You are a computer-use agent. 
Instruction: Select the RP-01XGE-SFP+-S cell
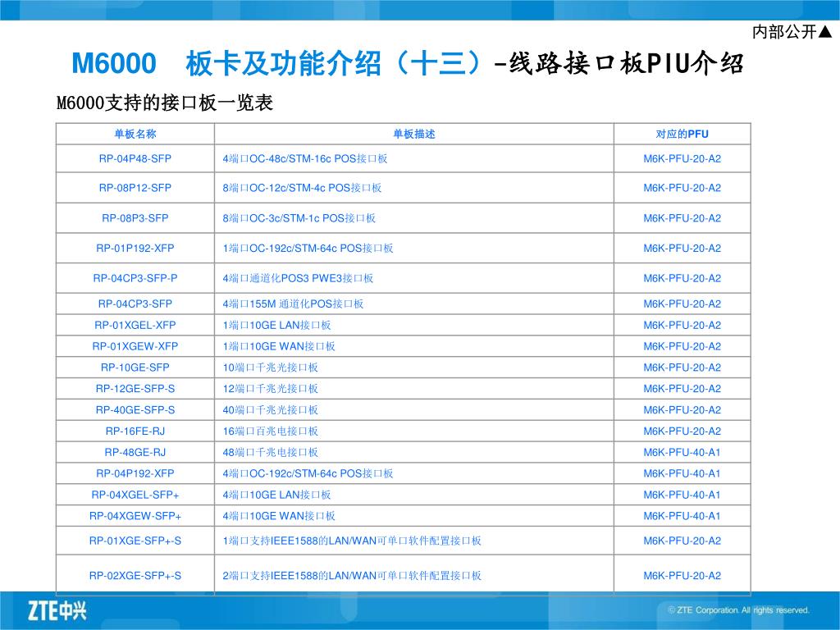pyautogui.click(x=135, y=541)
